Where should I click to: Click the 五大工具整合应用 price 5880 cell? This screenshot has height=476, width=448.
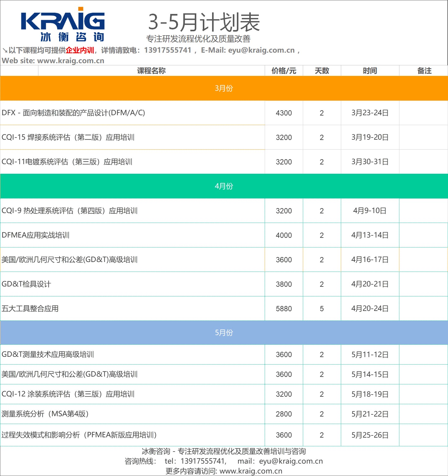[284, 309]
